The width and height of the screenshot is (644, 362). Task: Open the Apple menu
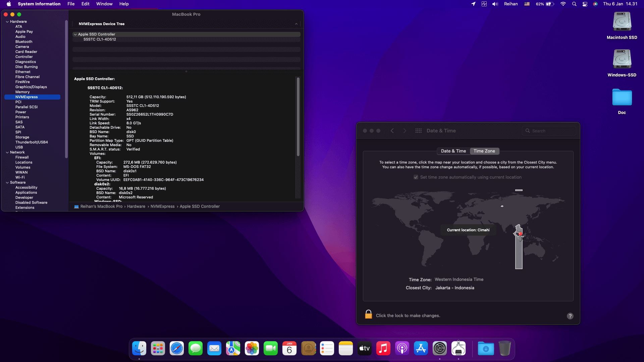(x=9, y=4)
